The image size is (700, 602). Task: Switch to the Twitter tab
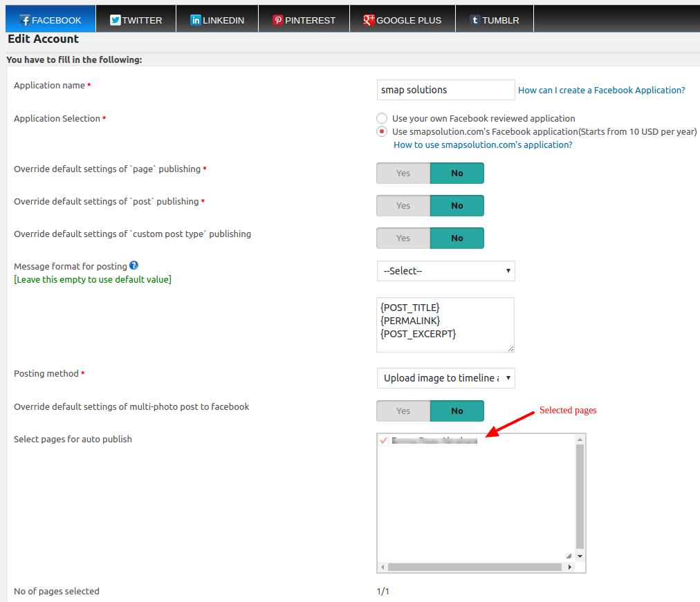coord(136,19)
